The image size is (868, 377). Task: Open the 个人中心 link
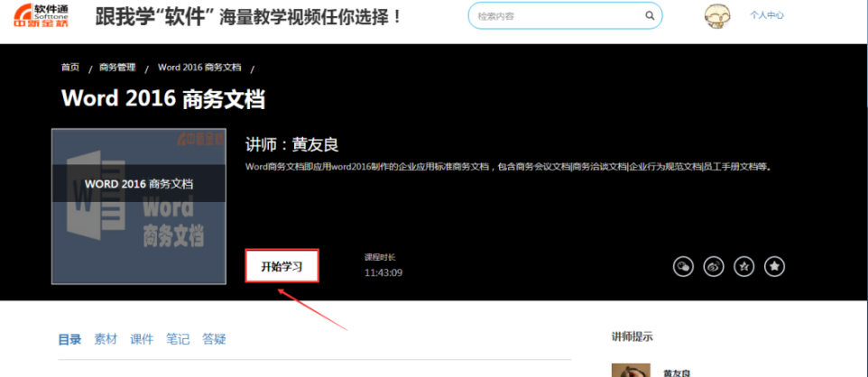[766, 15]
